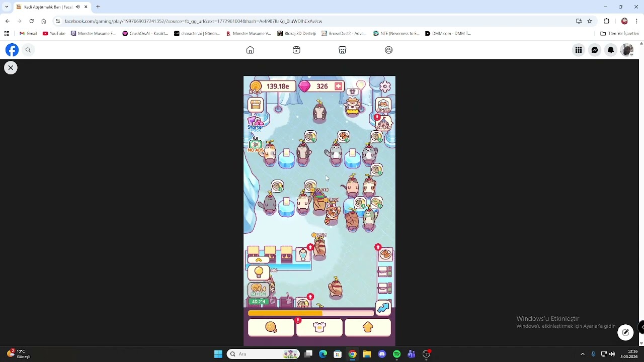
Task: Tap the pancake order bubble
Action: coord(344,137)
